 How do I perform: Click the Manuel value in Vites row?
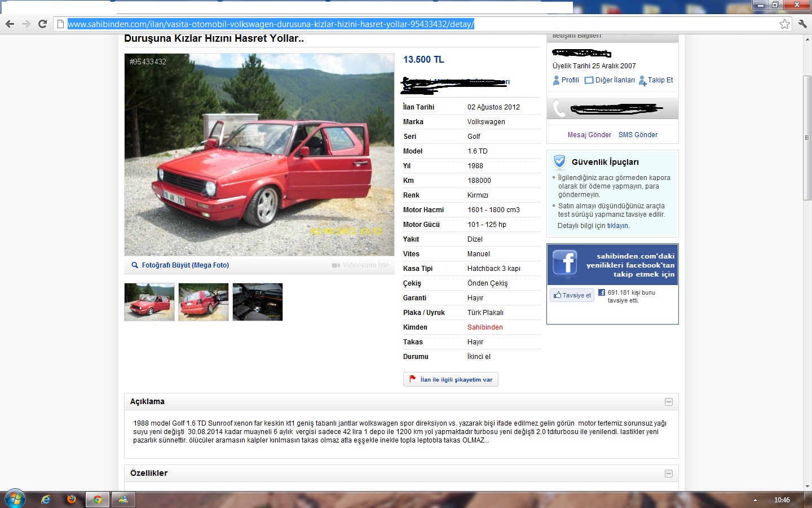(x=479, y=254)
